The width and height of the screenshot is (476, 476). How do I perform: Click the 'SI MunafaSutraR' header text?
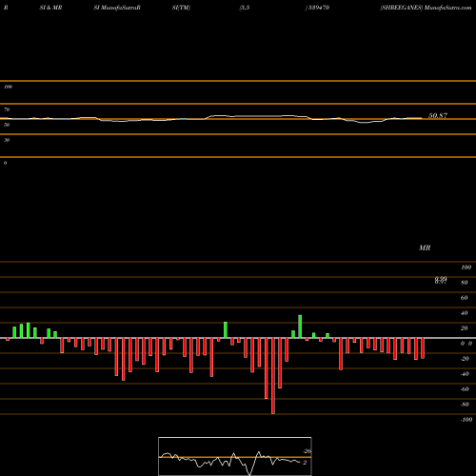click(x=117, y=8)
